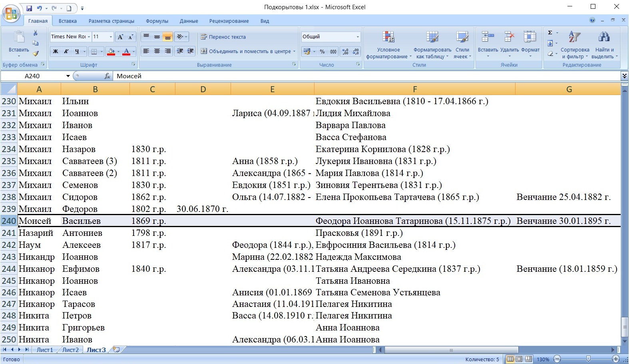Image resolution: width=629 pixels, height=364 pixels.
Task: Click the large Вставить paste icon
Action: click(19, 38)
